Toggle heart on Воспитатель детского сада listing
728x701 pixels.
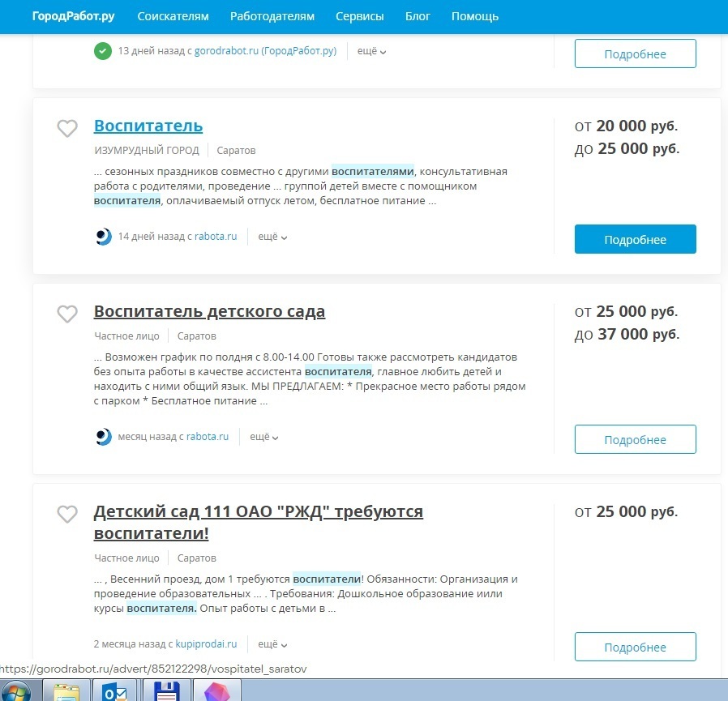pyautogui.click(x=67, y=314)
